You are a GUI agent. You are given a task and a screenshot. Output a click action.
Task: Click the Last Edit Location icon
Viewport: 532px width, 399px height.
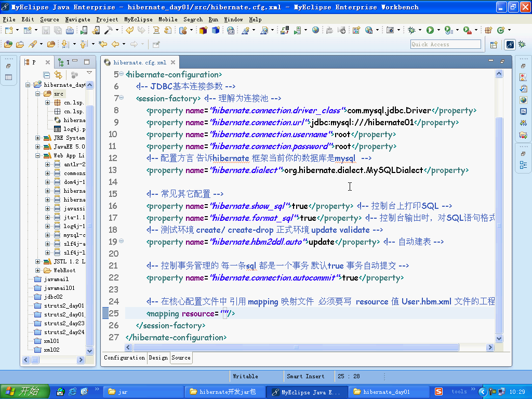click(x=102, y=44)
